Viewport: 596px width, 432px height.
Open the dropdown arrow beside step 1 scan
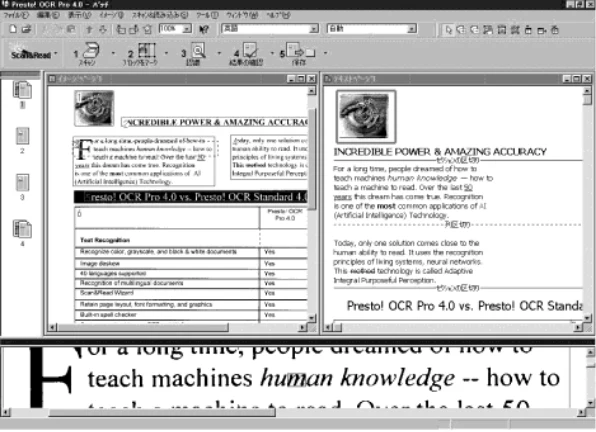113,53
